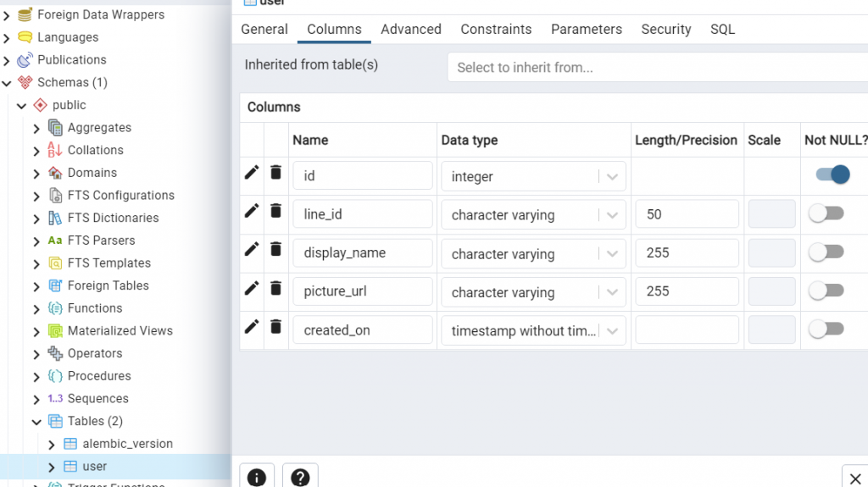The image size is (868, 487).
Task: Click the display_name Name input field
Action: 363,253
